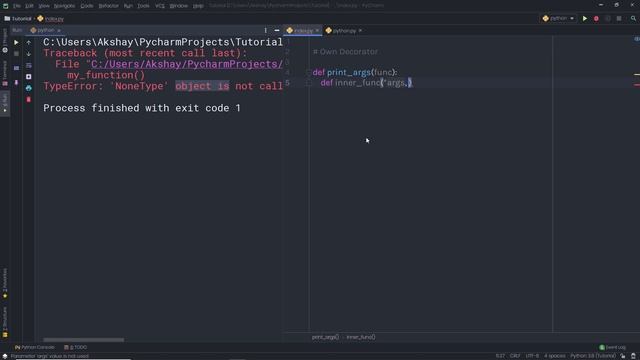Click the tool windows quick-access icon bottom-left
Screen dimensions: 640x360
click(x=4, y=356)
